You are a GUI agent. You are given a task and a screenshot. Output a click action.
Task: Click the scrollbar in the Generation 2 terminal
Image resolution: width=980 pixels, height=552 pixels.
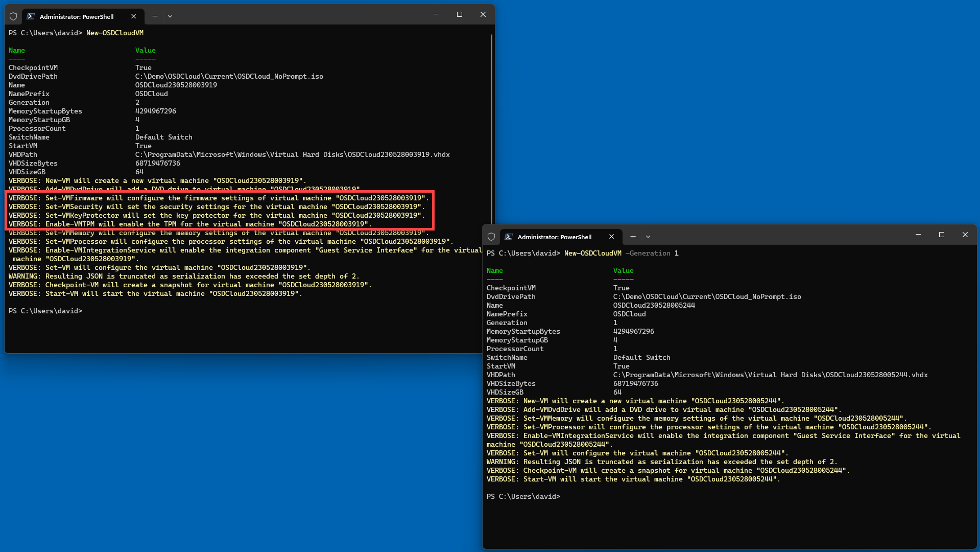click(x=492, y=128)
